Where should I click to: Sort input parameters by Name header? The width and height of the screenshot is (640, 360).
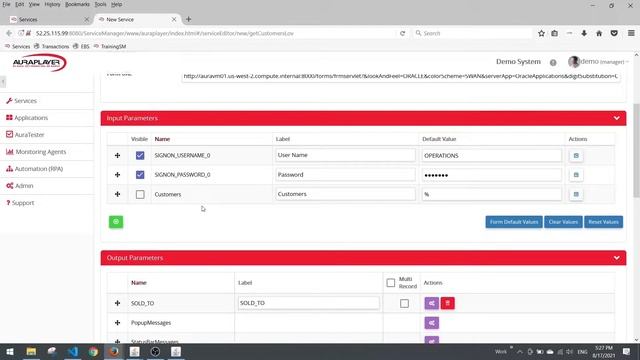coord(162,139)
